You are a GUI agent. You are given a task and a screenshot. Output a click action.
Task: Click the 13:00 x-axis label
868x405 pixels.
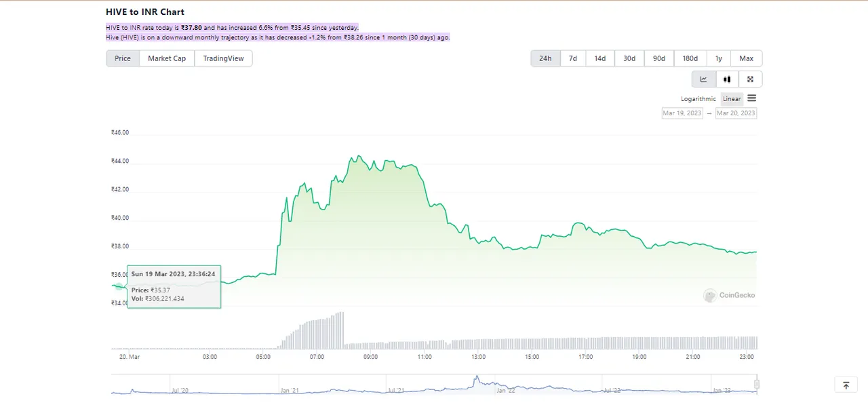tap(478, 357)
